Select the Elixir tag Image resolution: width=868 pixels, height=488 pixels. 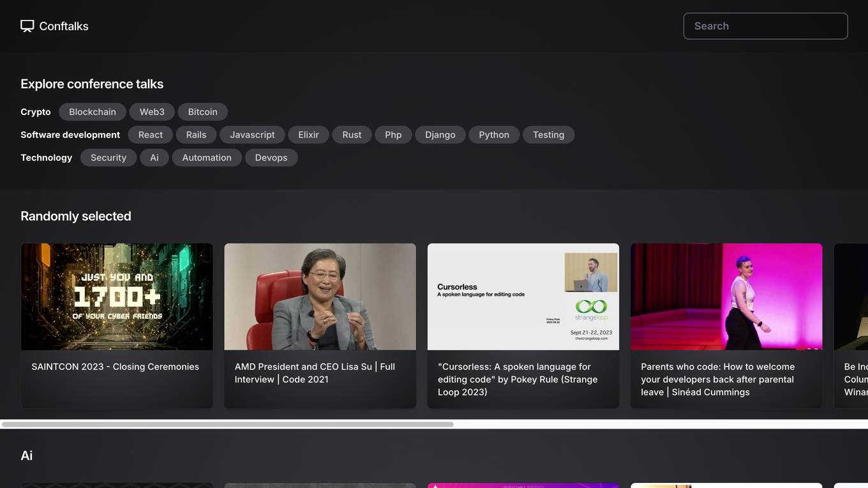click(308, 135)
